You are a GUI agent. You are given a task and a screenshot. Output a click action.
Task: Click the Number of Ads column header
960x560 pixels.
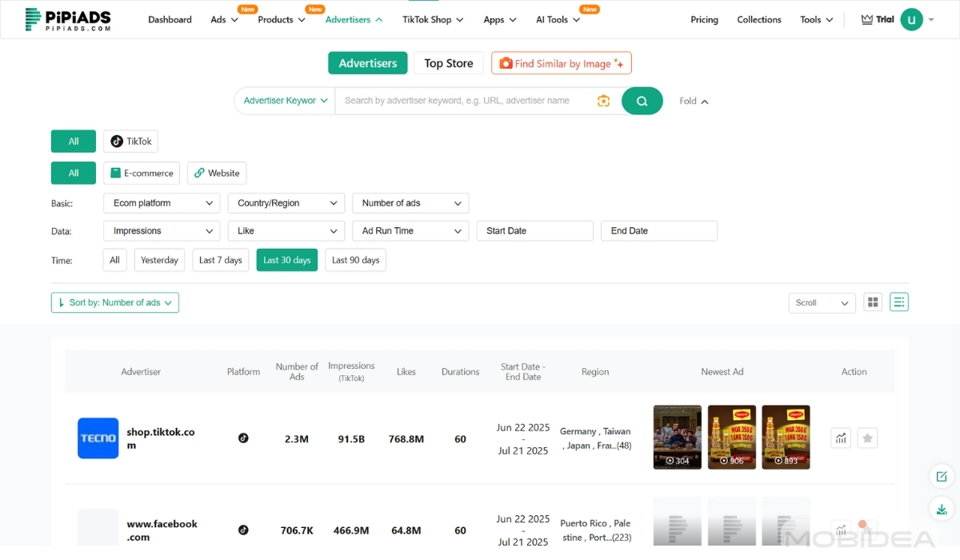[297, 372]
